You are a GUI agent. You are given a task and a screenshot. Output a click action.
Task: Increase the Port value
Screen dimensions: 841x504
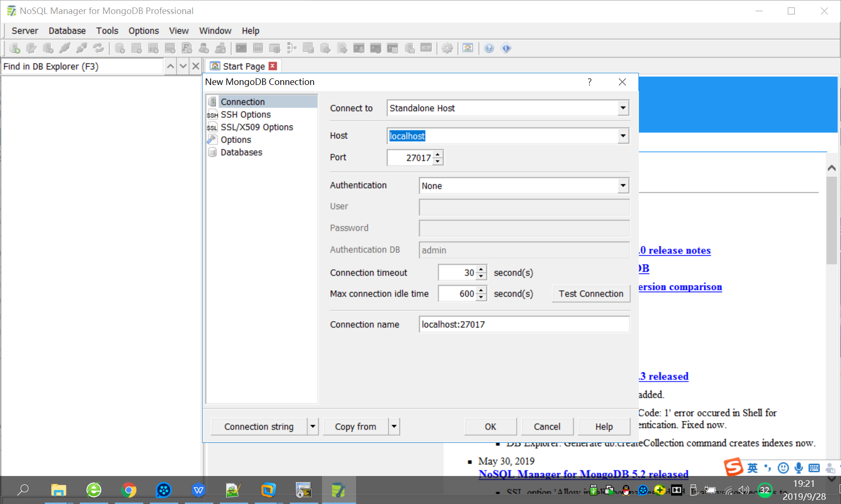point(438,154)
